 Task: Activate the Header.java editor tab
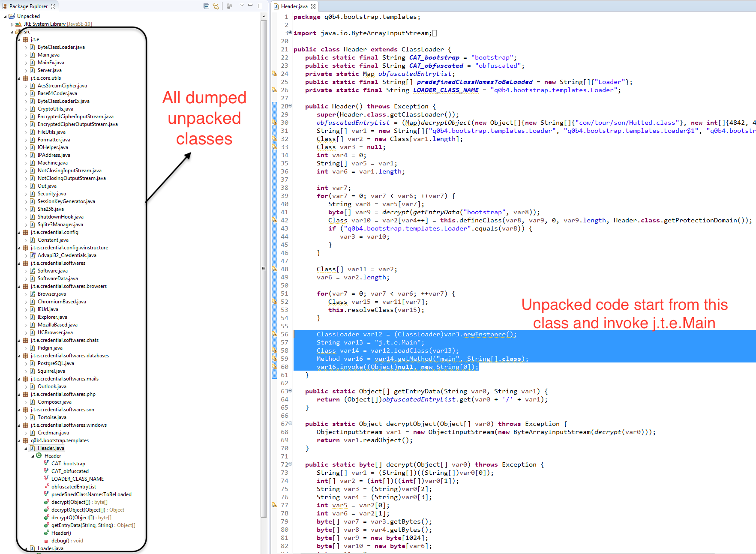pyautogui.click(x=294, y=6)
